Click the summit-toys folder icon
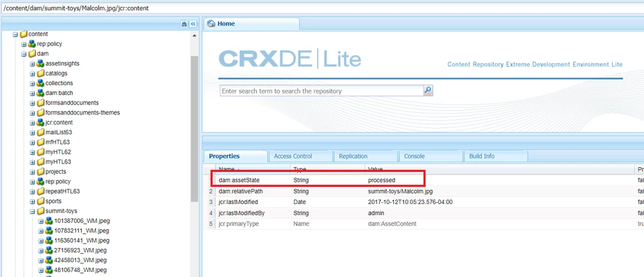Image resolution: width=644 pixels, height=277 pixels. [x=40, y=211]
